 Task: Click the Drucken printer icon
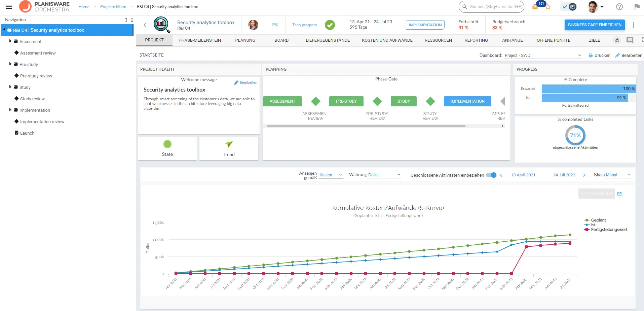point(591,56)
